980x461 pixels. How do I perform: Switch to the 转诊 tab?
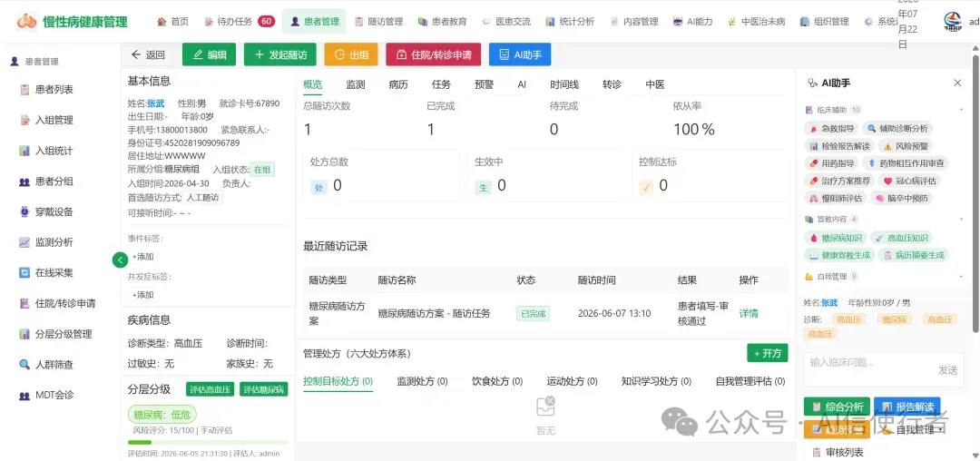(612, 84)
